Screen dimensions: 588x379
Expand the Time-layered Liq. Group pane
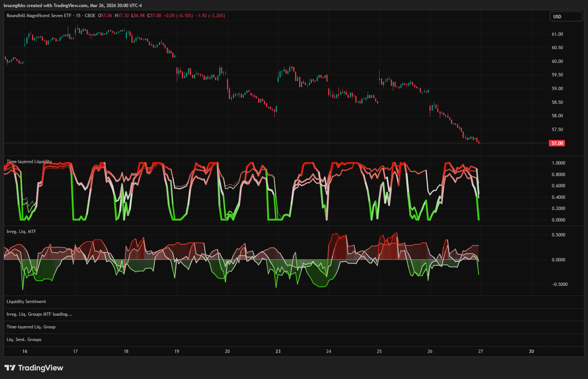[x=31, y=327]
